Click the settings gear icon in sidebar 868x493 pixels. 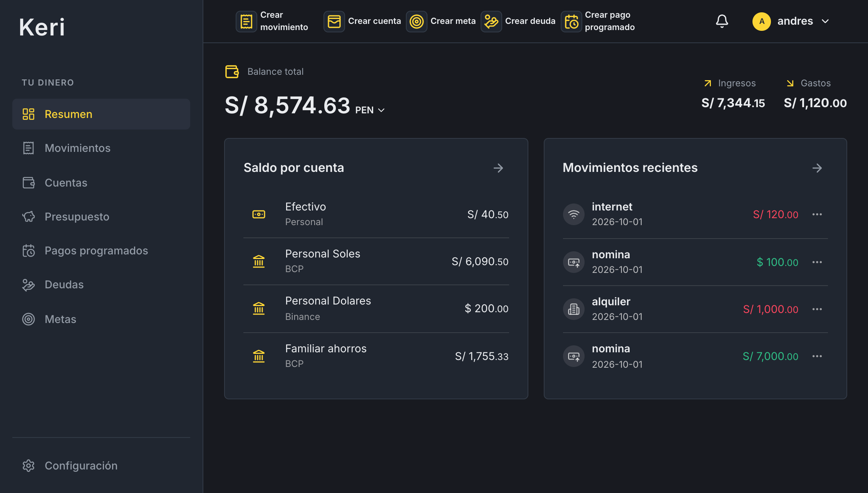pyautogui.click(x=28, y=466)
